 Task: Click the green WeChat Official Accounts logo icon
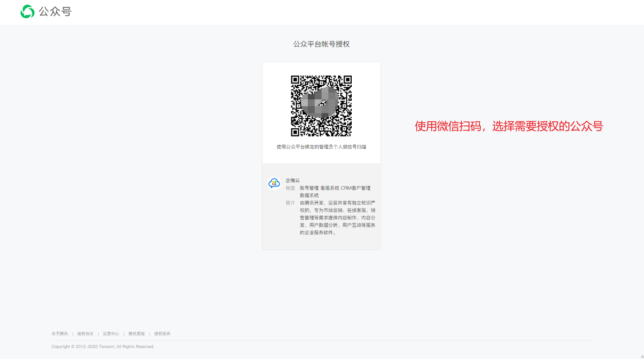(x=27, y=12)
